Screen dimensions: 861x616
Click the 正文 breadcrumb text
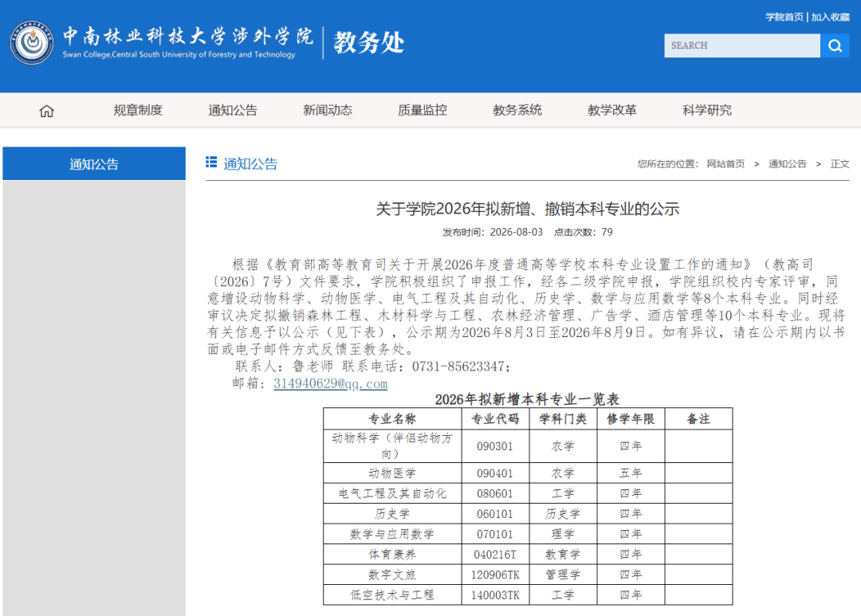[839, 163]
